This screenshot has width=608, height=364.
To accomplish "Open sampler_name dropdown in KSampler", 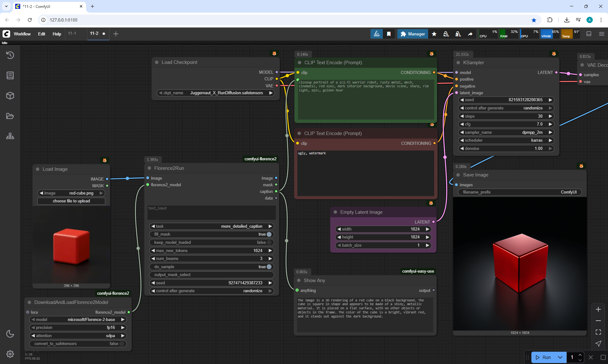I will [506, 133].
